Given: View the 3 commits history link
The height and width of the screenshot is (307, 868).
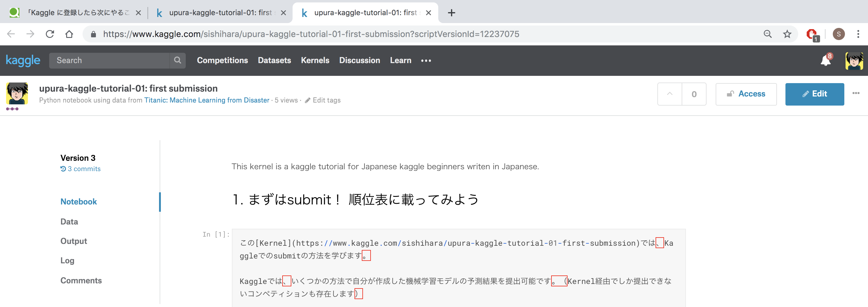Looking at the screenshot, I should coord(84,169).
